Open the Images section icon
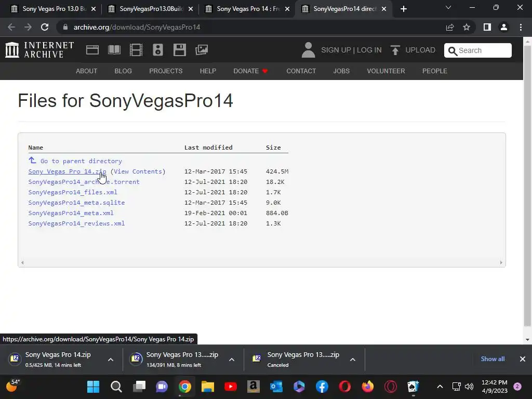 pyautogui.click(x=202, y=50)
